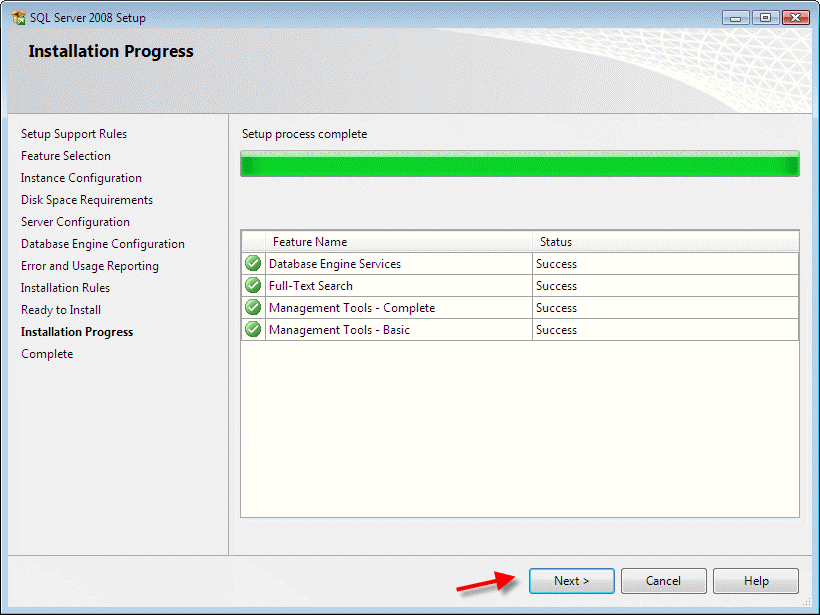Click the Installation Progress page heading
The height and width of the screenshot is (615, 820).
pos(111,51)
